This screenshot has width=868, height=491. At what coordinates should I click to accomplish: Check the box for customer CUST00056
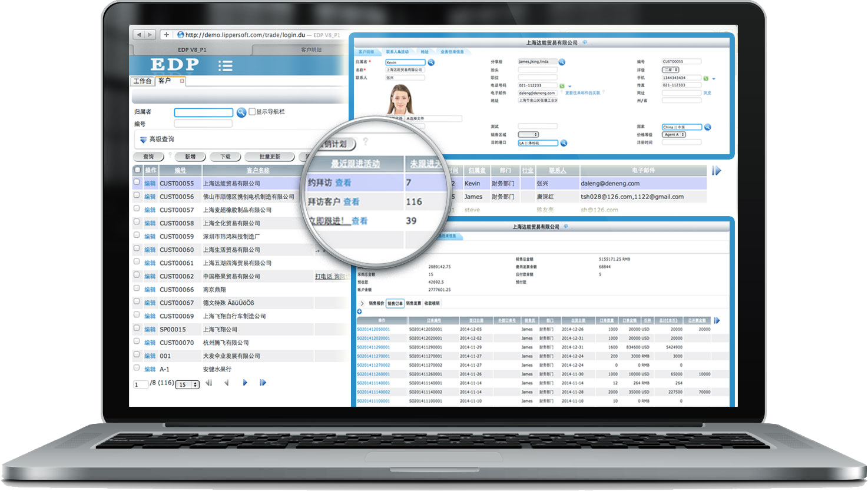[x=137, y=196]
